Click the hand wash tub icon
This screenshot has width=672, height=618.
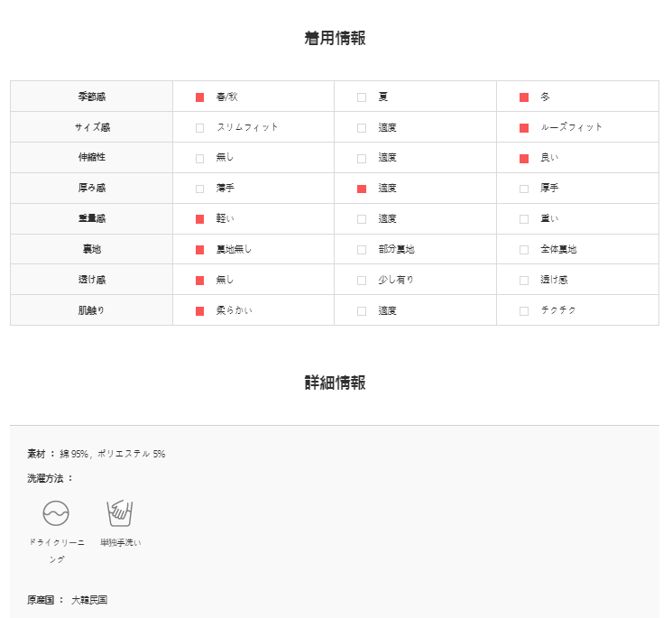120,513
